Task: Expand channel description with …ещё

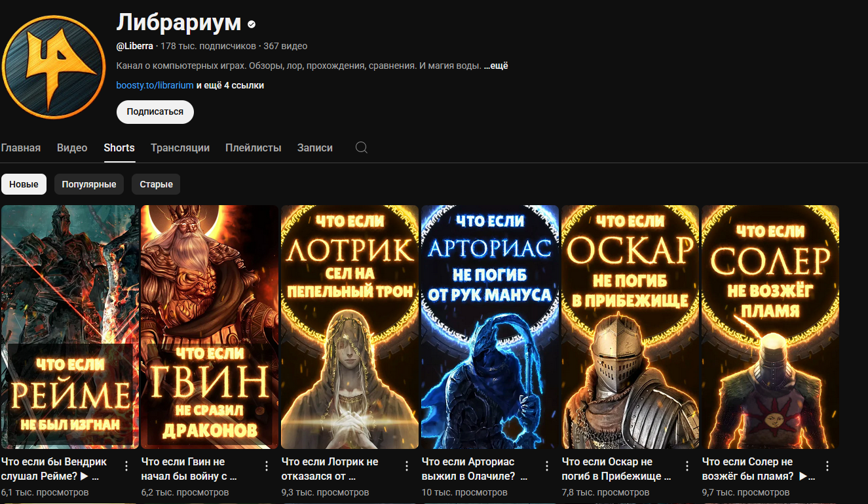Action: (x=496, y=66)
